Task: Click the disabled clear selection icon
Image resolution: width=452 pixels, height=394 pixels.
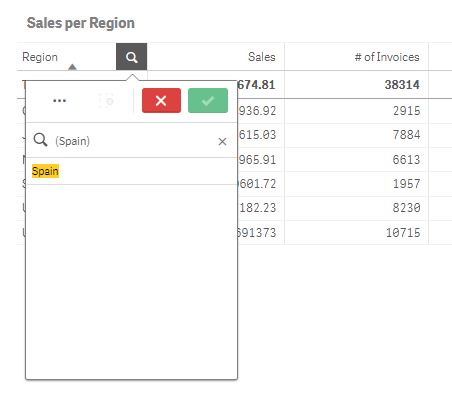Action: pyautogui.click(x=106, y=101)
